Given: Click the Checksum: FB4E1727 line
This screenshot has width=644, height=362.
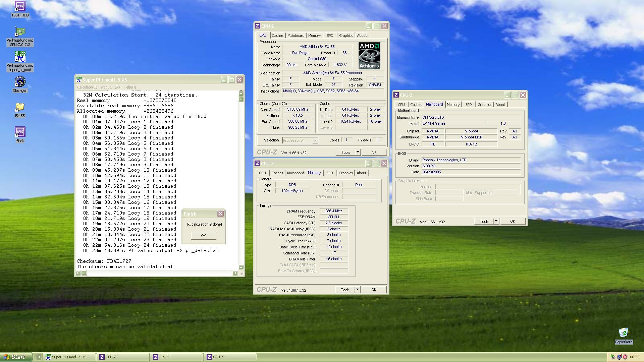Looking at the screenshot, I should point(104,261).
